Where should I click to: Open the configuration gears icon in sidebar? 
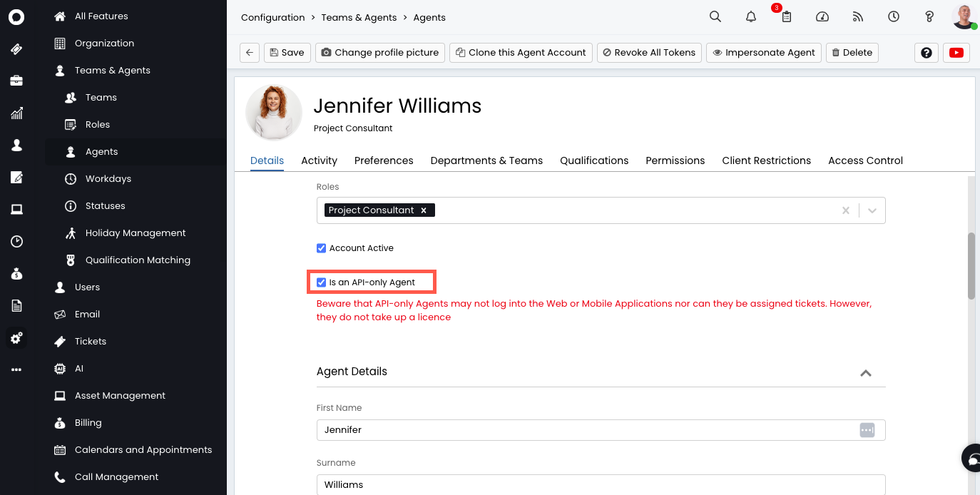(16, 337)
